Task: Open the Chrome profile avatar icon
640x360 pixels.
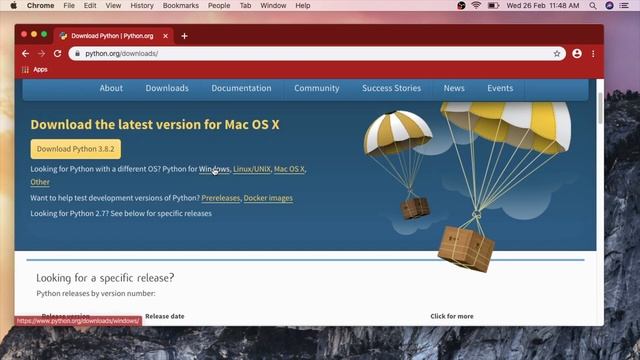Action: pos(577,53)
